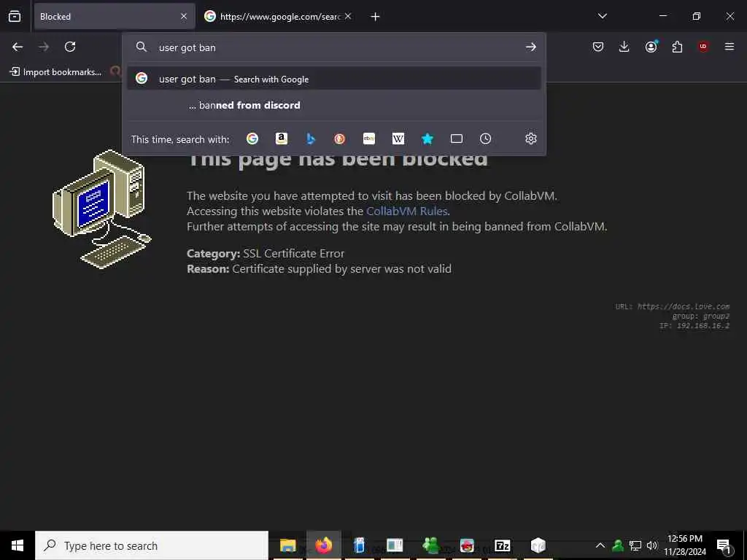Click the Firefox taskbar icon
Image resolution: width=747 pixels, height=560 pixels.
tap(323, 545)
